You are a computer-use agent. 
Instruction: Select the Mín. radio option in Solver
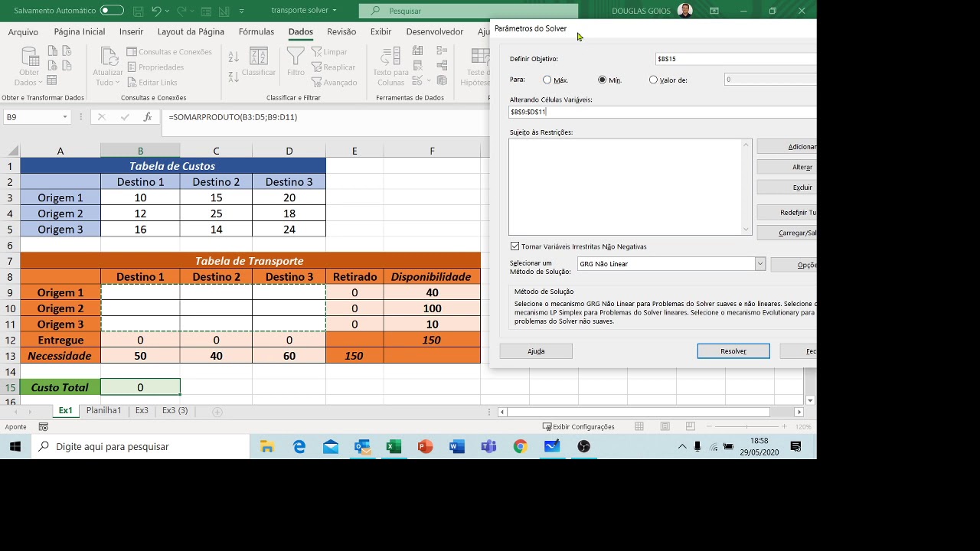(602, 80)
